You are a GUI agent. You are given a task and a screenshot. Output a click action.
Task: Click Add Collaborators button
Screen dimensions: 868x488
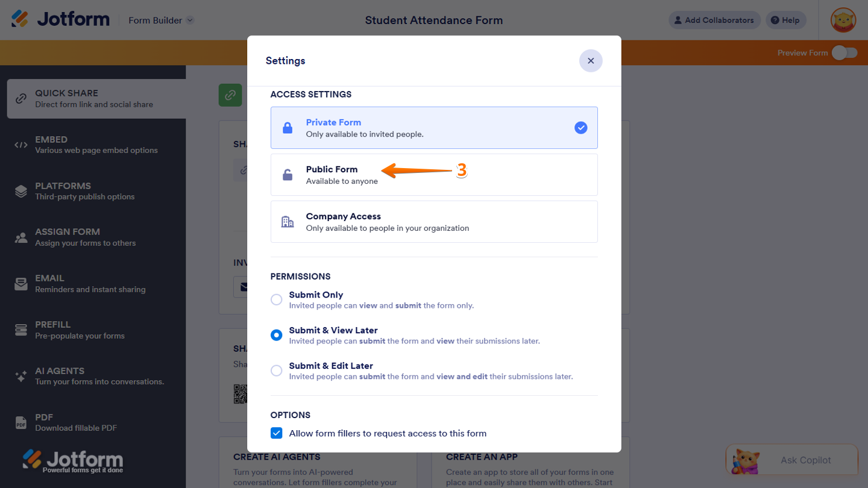[714, 20]
